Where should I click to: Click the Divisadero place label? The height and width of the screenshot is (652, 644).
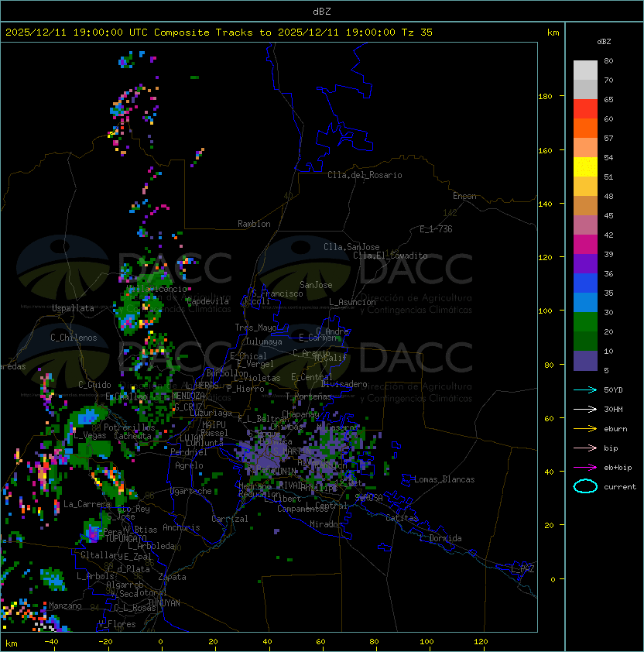click(344, 384)
